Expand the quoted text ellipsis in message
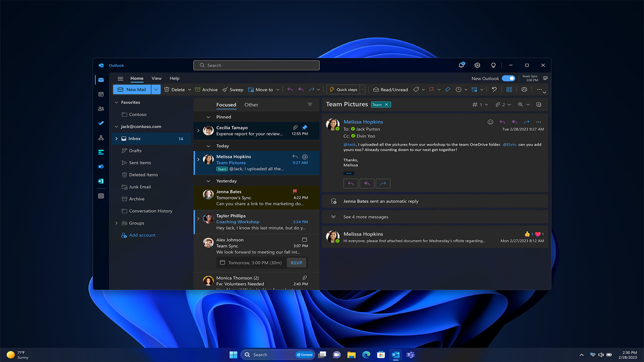Screen dimensions: 644x362 point(349,173)
